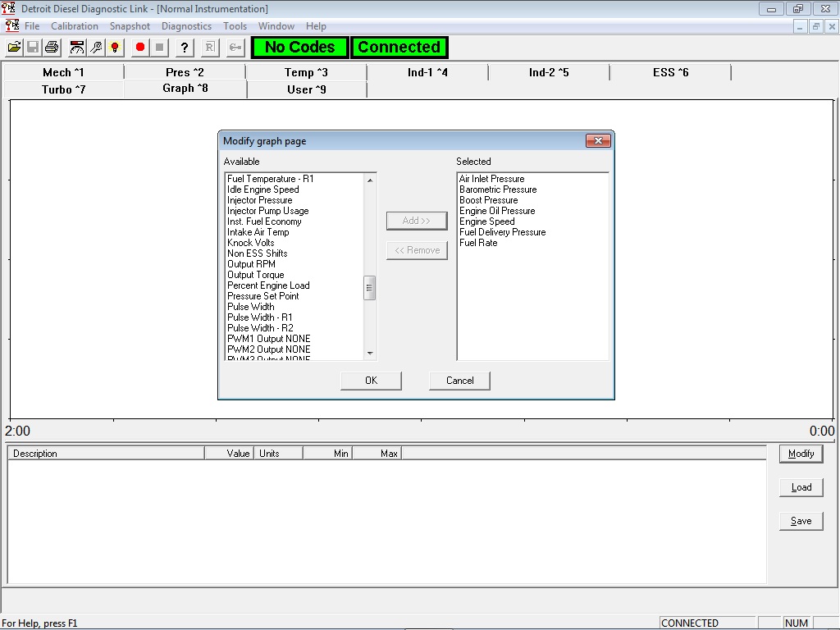Click the R reset toolbar icon
The width and height of the screenshot is (840, 630).
click(208, 47)
